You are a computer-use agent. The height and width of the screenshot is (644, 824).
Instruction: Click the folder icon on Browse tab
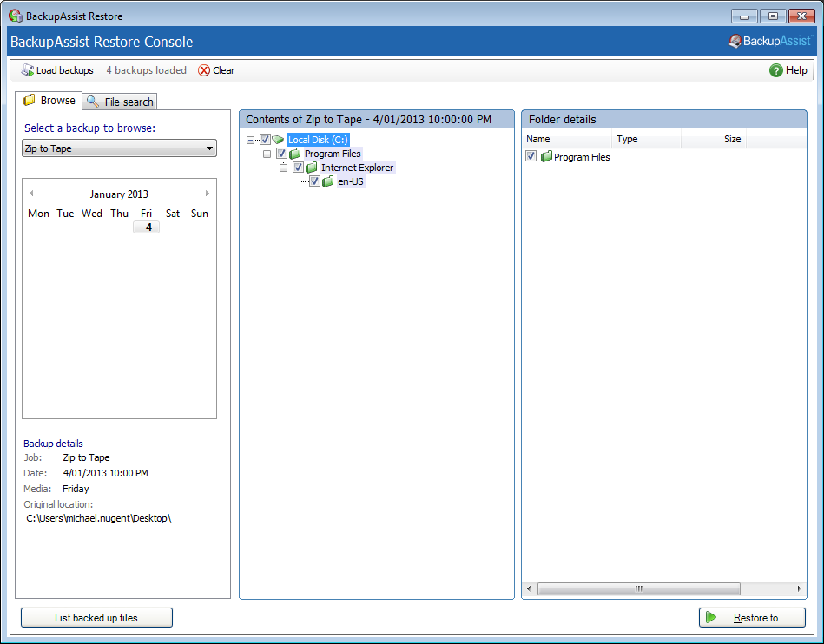point(30,100)
